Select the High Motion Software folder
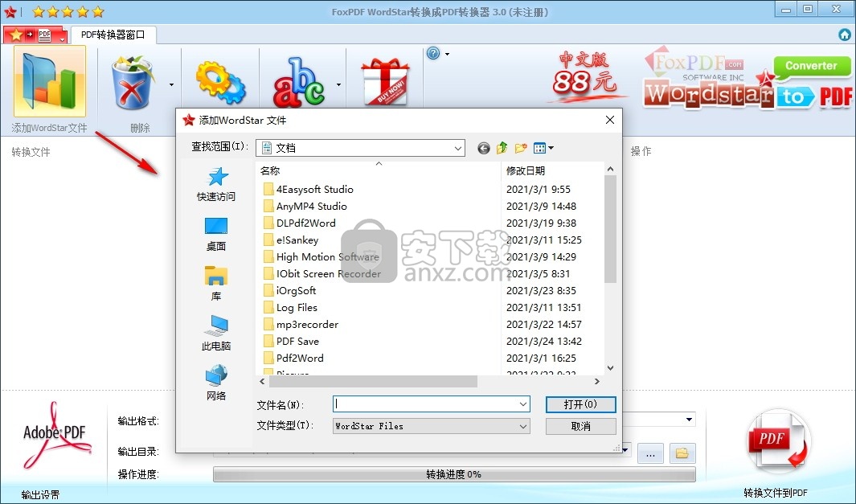Image resolution: width=856 pixels, height=504 pixels. pyautogui.click(x=321, y=257)
